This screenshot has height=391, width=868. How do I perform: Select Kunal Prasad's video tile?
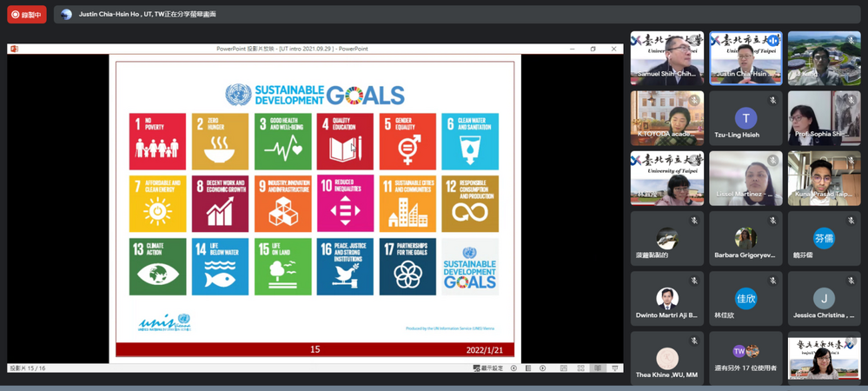[x=825, y=178]
